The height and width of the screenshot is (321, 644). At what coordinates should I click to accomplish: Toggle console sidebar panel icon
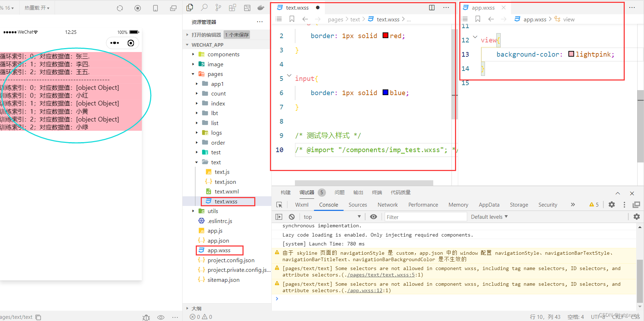coord(279,217)
